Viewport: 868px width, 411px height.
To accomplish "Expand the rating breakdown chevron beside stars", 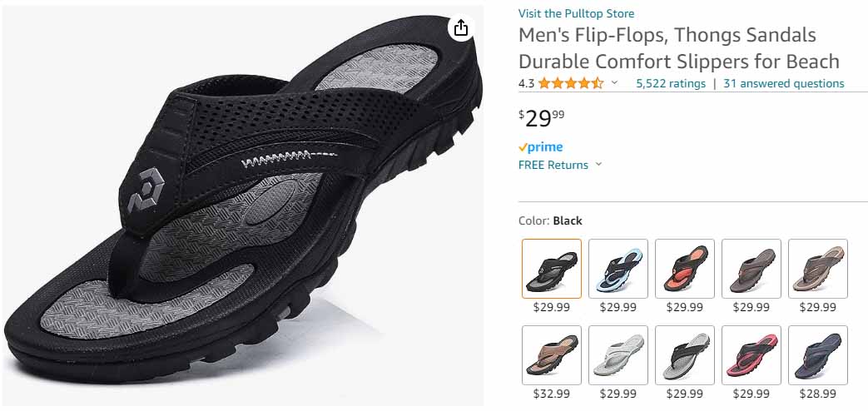I will 615,82.
